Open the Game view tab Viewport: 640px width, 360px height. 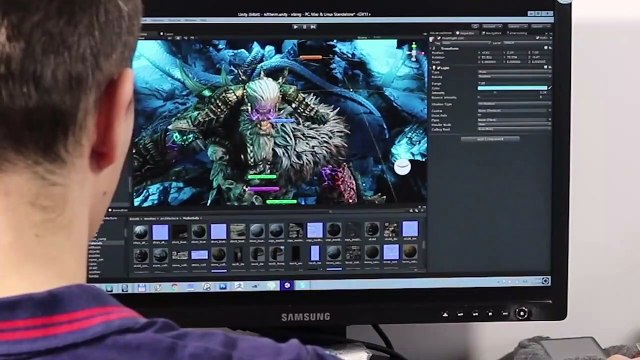[x=167, y=34]
